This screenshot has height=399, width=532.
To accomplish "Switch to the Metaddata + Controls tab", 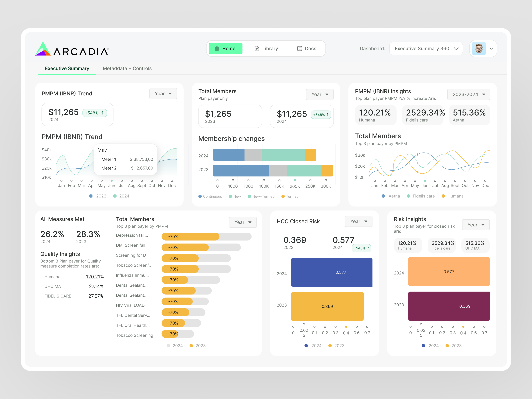I will [127, 68].
